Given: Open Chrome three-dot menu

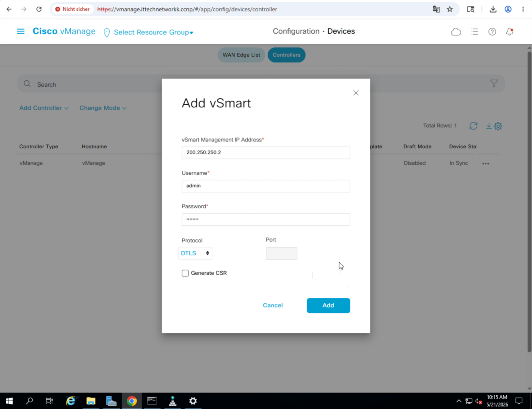Looking at the screenshot, I should [x=523, y=9].
